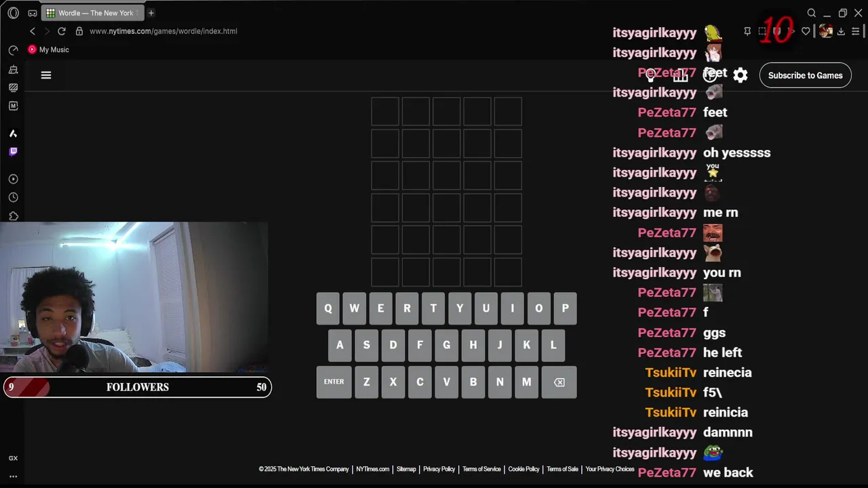Tap the C key on Wordle keyboard

tap(420, 382)
